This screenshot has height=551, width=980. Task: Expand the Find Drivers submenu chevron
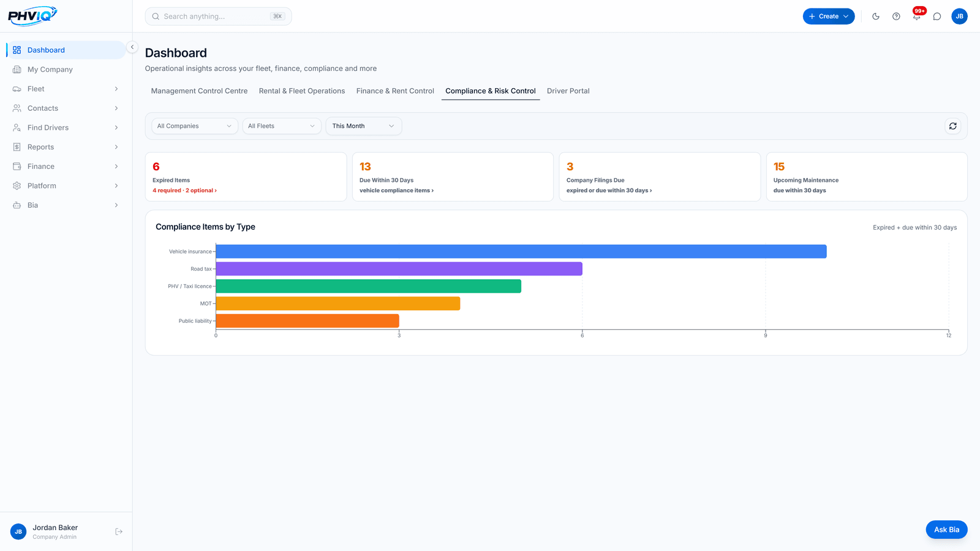coord(116,128)
